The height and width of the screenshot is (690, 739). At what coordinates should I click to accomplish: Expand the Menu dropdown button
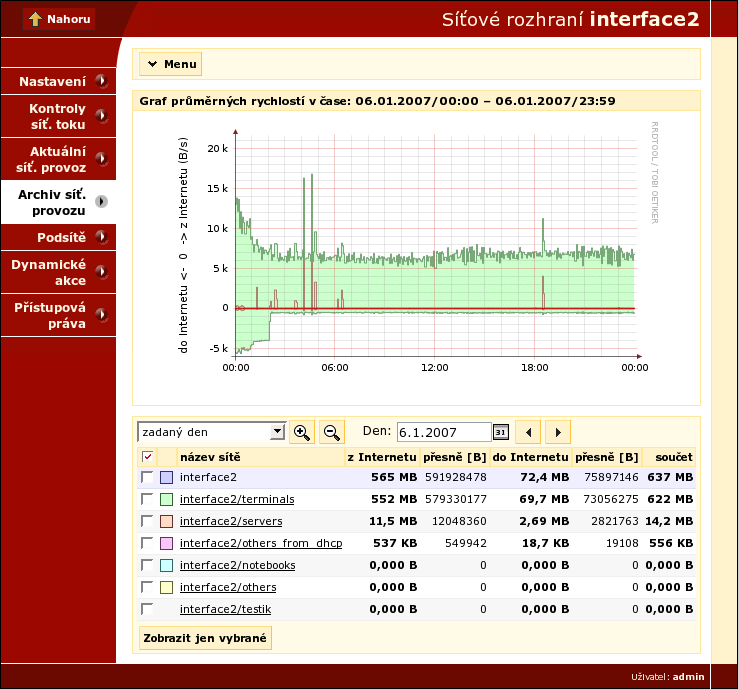171,64
